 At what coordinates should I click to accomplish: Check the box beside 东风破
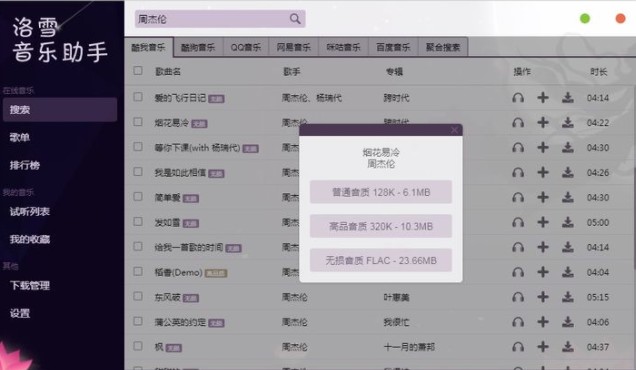tap(138, 296)
